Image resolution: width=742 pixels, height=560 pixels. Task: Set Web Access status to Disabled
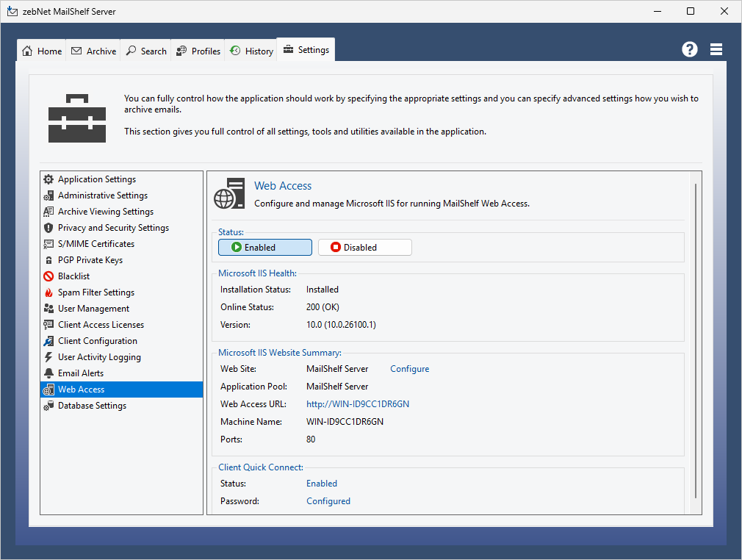click(364, 248)
